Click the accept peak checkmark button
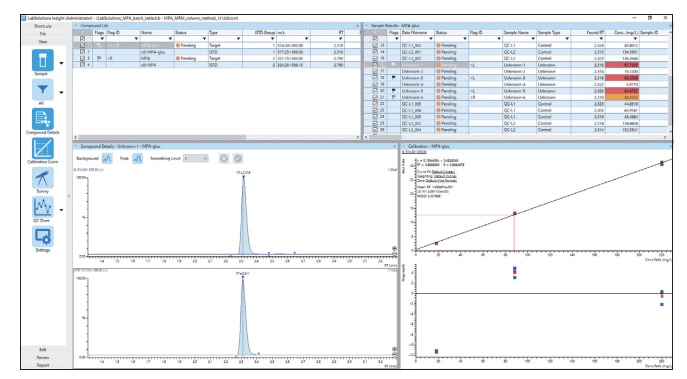687x379 pixels. 238,158
